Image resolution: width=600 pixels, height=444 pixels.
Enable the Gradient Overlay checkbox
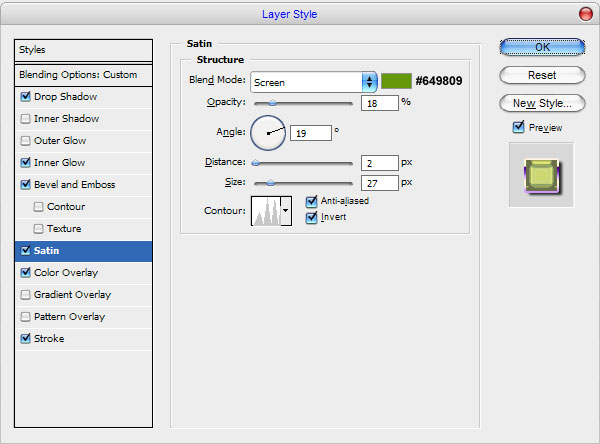[x=26, y=295]
